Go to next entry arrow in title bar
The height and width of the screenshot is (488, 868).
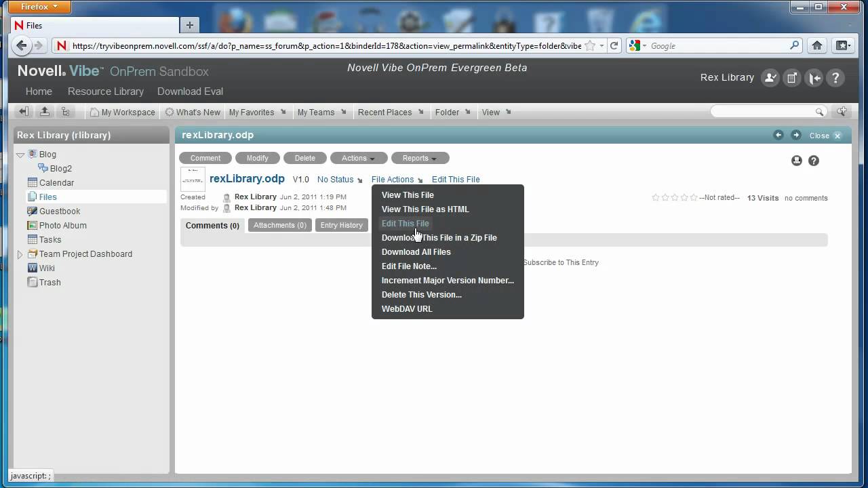[796, 135]
